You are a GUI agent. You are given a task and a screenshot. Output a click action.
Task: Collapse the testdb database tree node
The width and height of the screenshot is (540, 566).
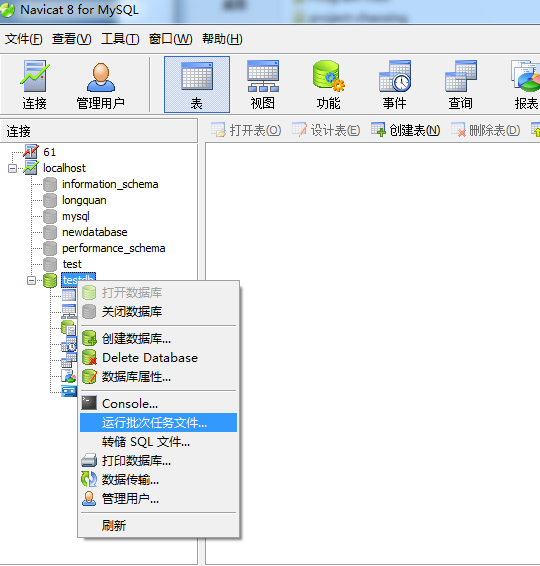(31, 280)
